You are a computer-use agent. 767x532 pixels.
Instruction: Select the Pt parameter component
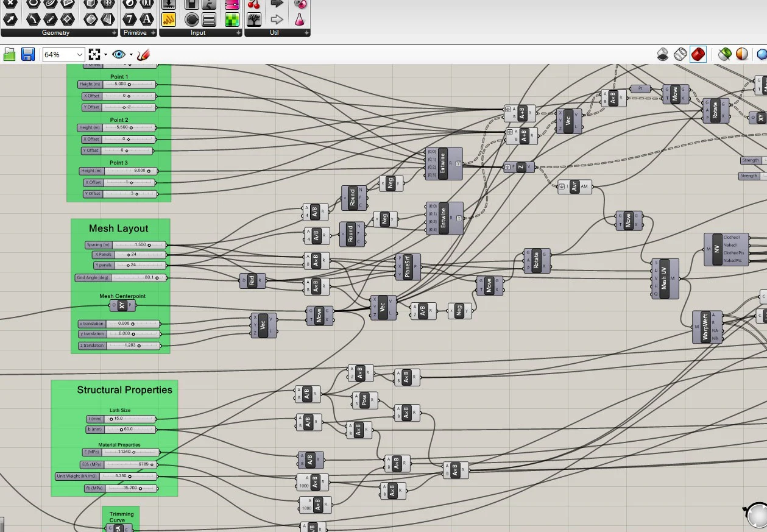pyautogui.click(x=640, y=89)
